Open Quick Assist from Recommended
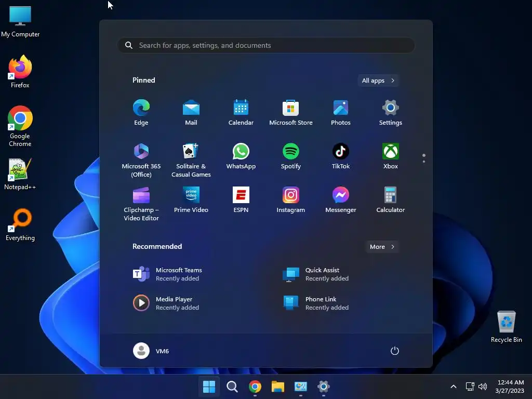Viewport: 532px width, 399px height. click(x=315, y=274)
